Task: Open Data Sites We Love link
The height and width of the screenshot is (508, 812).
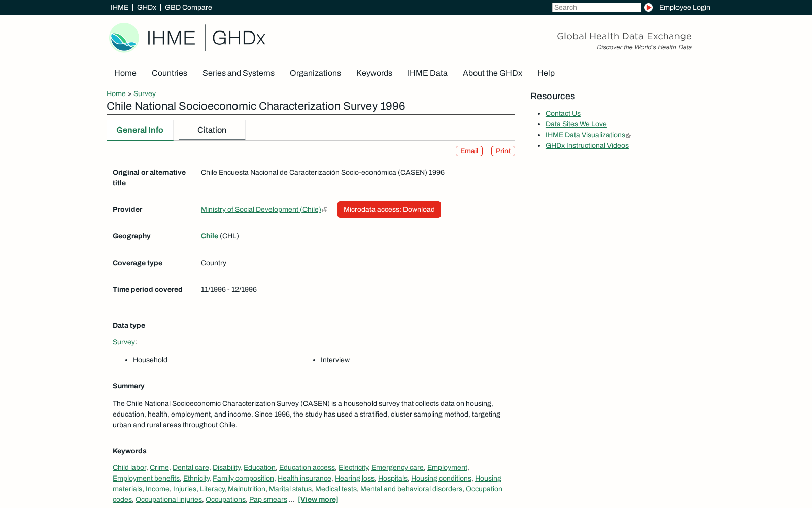Action: click(x=576, y=124)
